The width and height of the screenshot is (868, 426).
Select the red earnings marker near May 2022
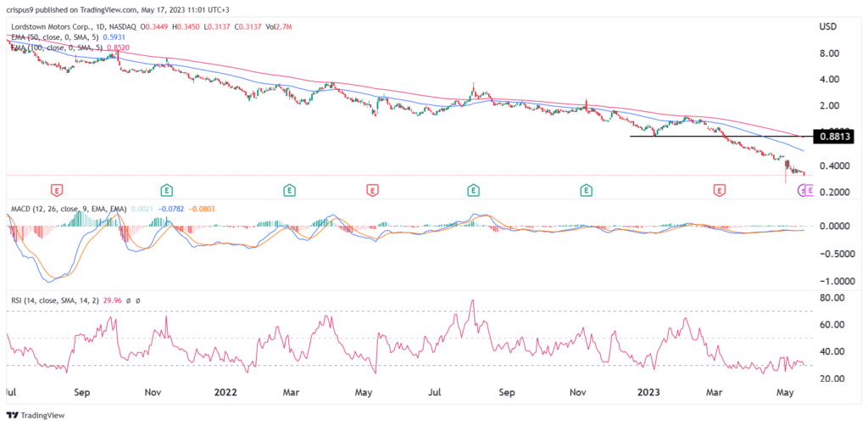click(370, 191)
